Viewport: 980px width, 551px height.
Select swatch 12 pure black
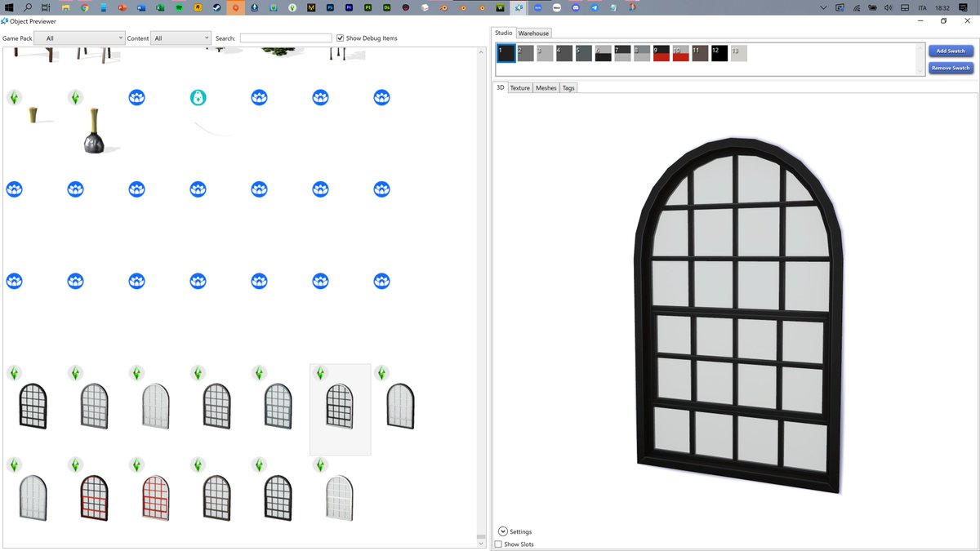coord(719,53)
